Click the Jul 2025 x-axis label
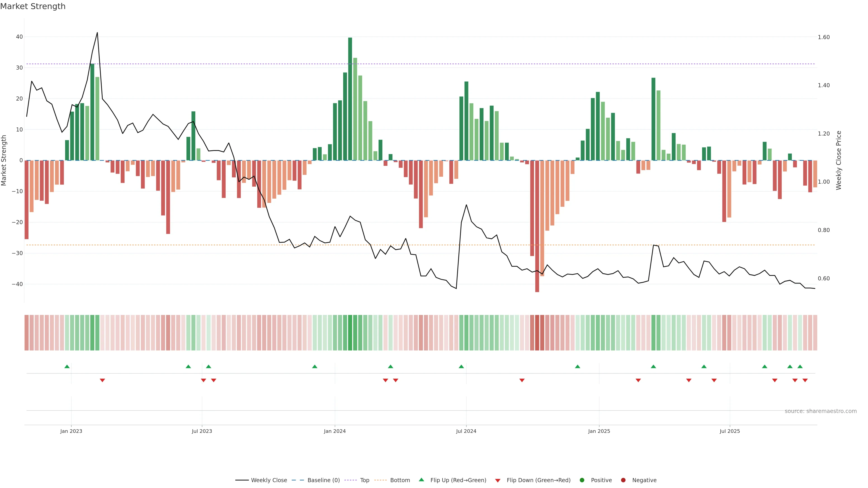Viewport: 868px width, 488px height. (x=729, y=431)
